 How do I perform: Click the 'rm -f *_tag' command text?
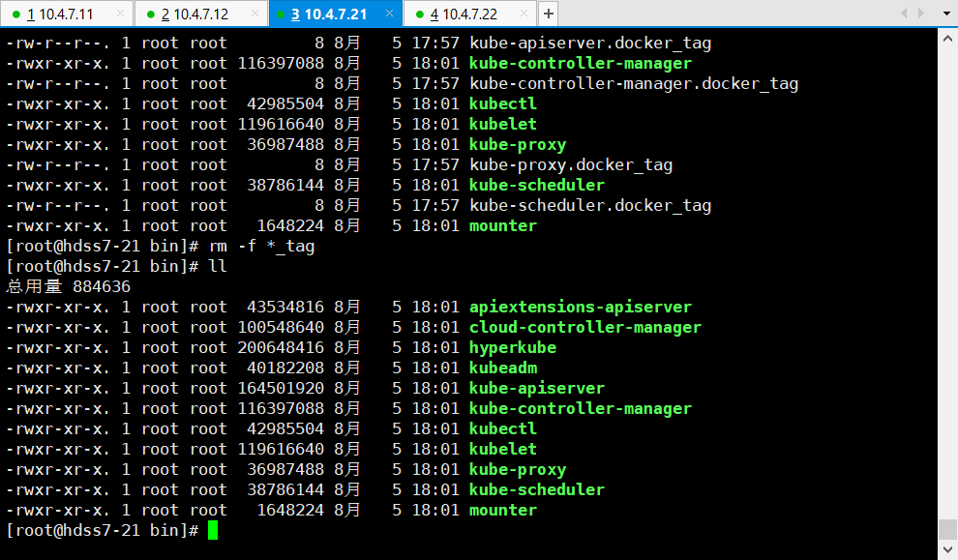[261, 246]
